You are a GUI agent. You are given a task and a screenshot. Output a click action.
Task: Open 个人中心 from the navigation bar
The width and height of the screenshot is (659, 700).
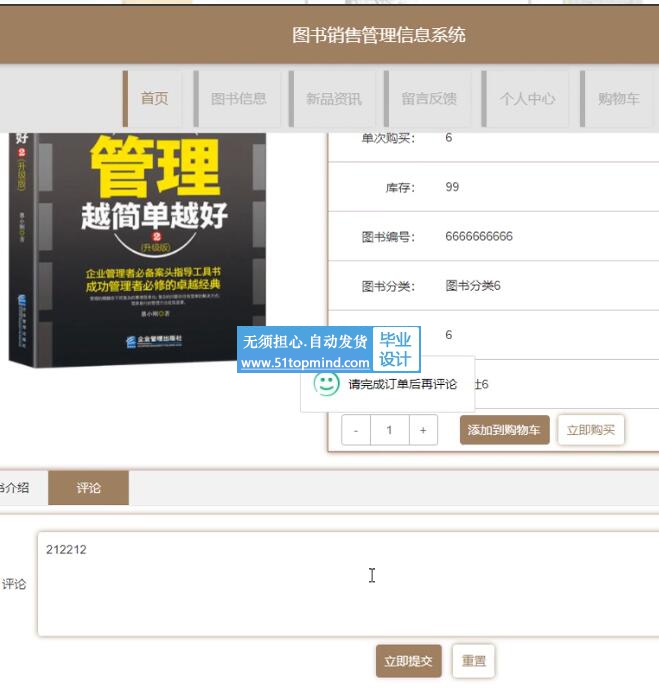526,99
